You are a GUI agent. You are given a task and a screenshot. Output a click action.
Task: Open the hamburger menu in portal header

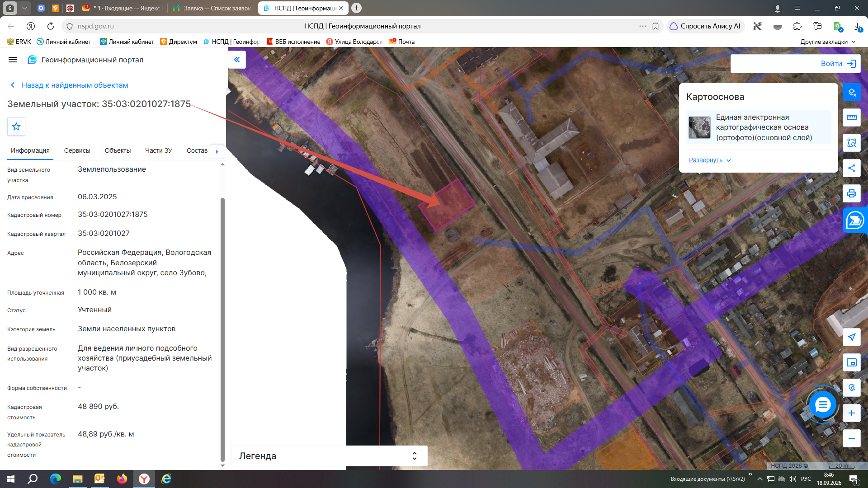pos(13,60)
